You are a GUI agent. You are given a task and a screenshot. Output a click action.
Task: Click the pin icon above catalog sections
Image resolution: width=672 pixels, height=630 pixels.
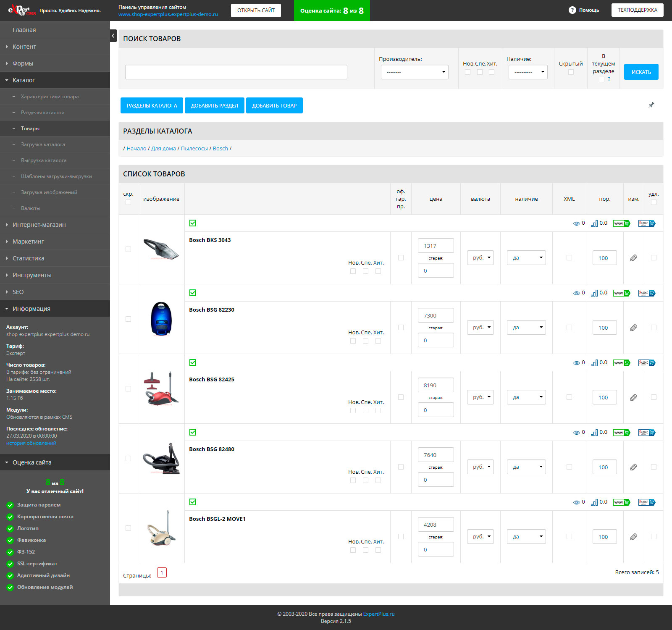coord(651,105)
